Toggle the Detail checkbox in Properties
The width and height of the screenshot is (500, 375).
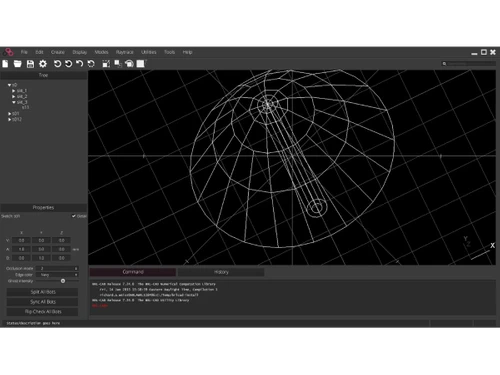(x=74, y=216)
